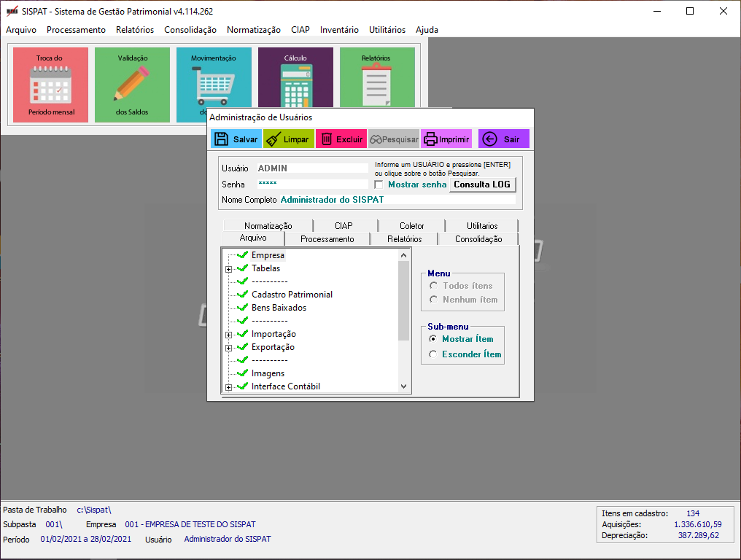Click the Salvar floppy disk button
741x560 pixels.
tap(236, 139)
